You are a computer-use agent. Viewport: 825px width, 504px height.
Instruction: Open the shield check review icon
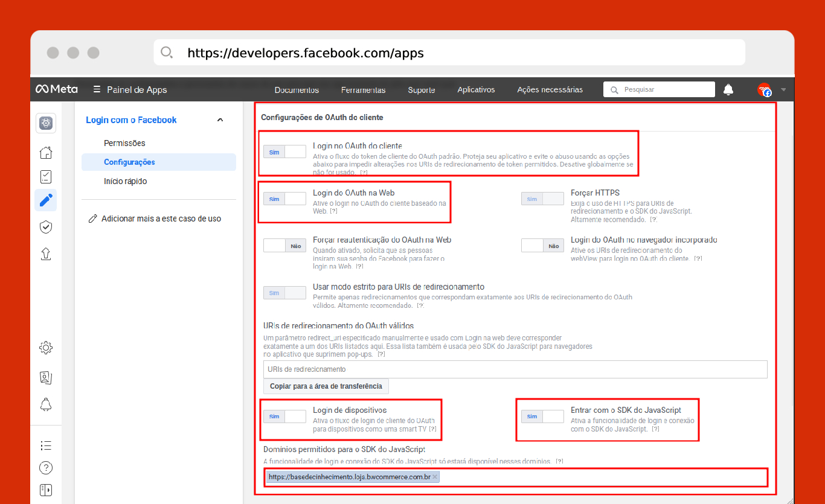point(46,227)
